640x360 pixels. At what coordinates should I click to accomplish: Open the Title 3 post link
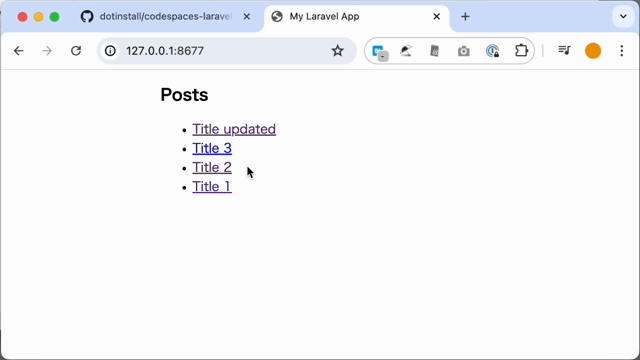pyautogui.click(x=212, y=148)
